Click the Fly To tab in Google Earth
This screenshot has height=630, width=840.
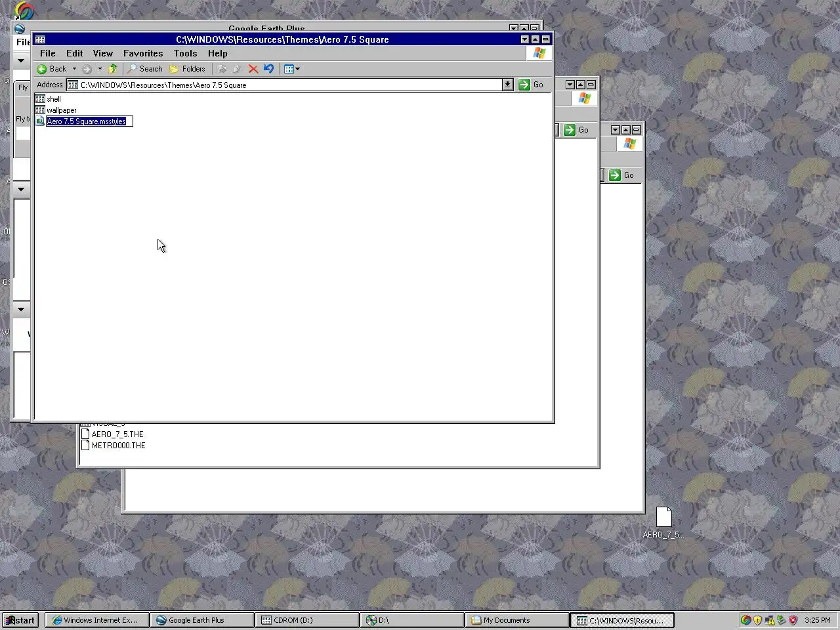coord(23,87)
